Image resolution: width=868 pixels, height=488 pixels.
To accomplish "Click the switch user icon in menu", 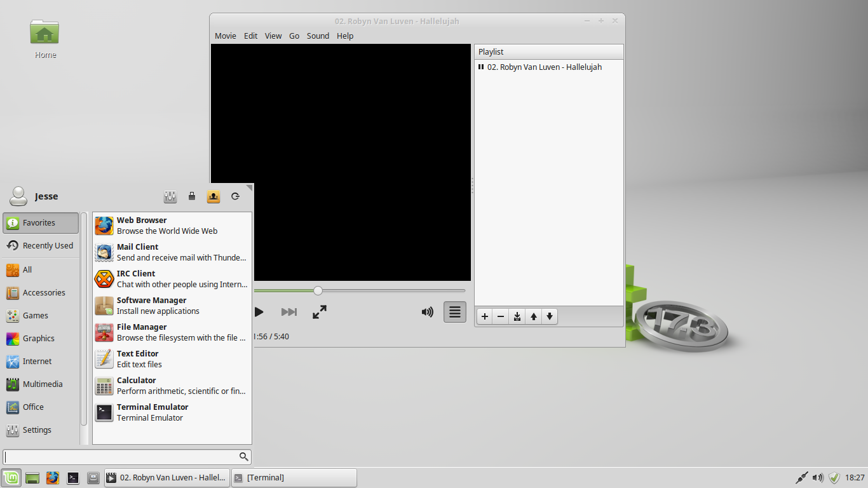I will [214, 196].
